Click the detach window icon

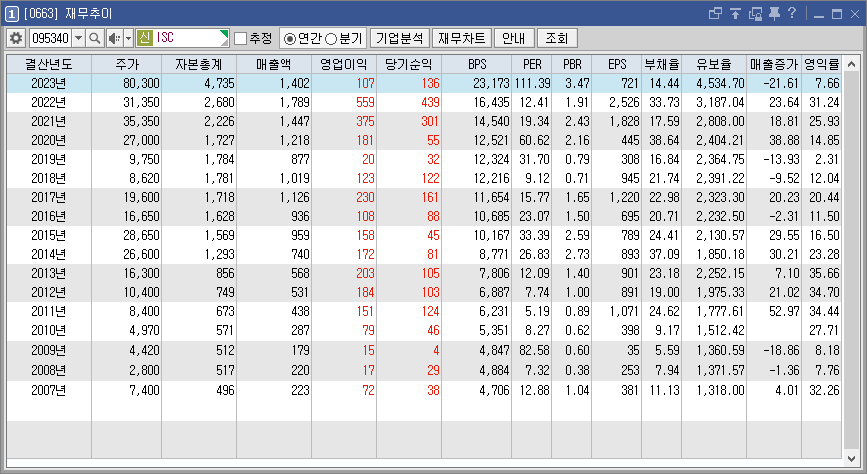coord(755,13)
